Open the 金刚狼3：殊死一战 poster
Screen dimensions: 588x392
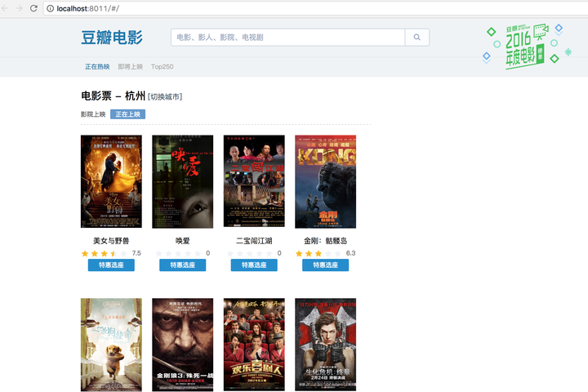click(x=183, y=345)
